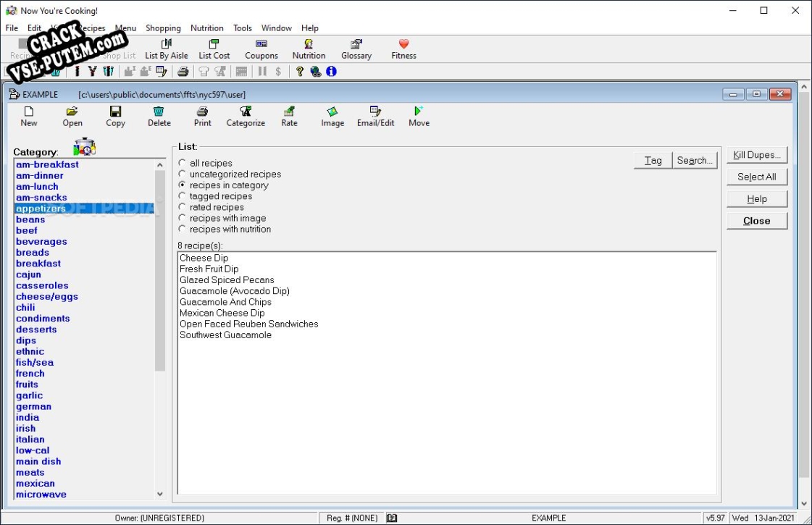Click the category list scrollbar thumb
The image size is (812, 525).
(159, 271)
